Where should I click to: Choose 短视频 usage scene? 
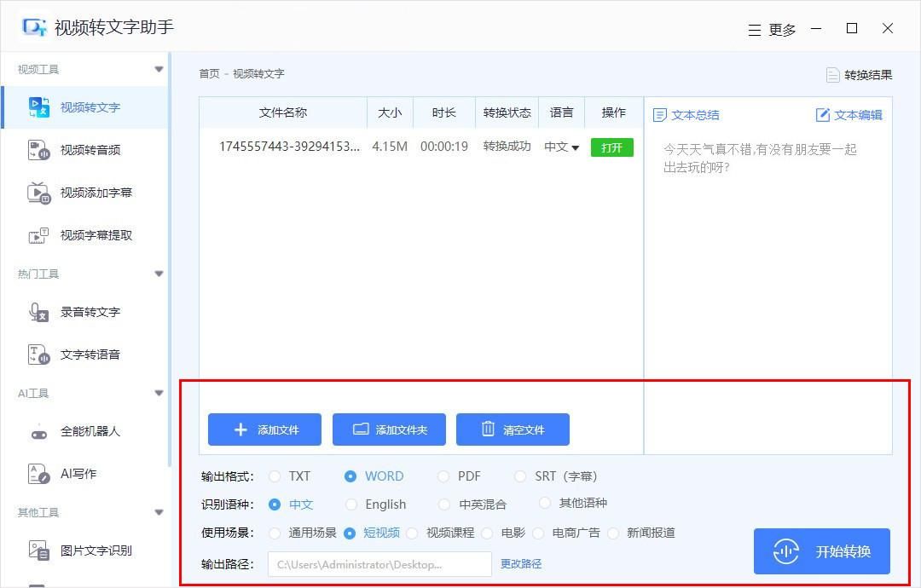[x=350, y=533]
